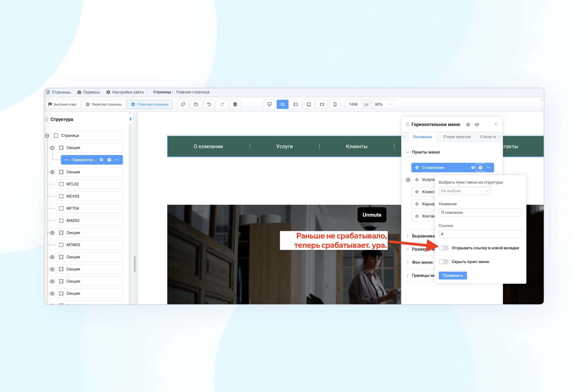Select the desktop monitor viewport
588x392 pixels.
click(x=269, y=104)
